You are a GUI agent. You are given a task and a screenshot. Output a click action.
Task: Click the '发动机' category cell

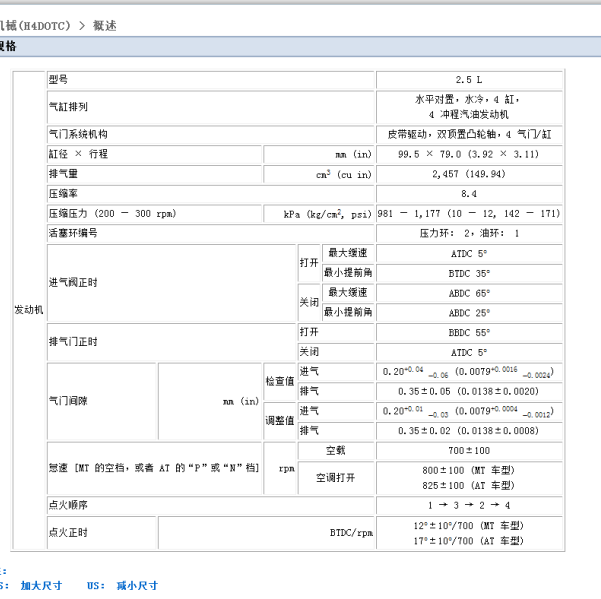pyautogui.click(x=29, y=310)
